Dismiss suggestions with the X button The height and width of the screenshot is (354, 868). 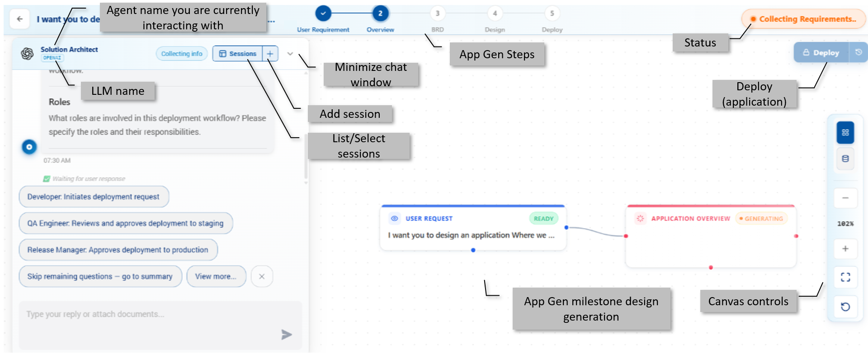[x=262, y=276]
